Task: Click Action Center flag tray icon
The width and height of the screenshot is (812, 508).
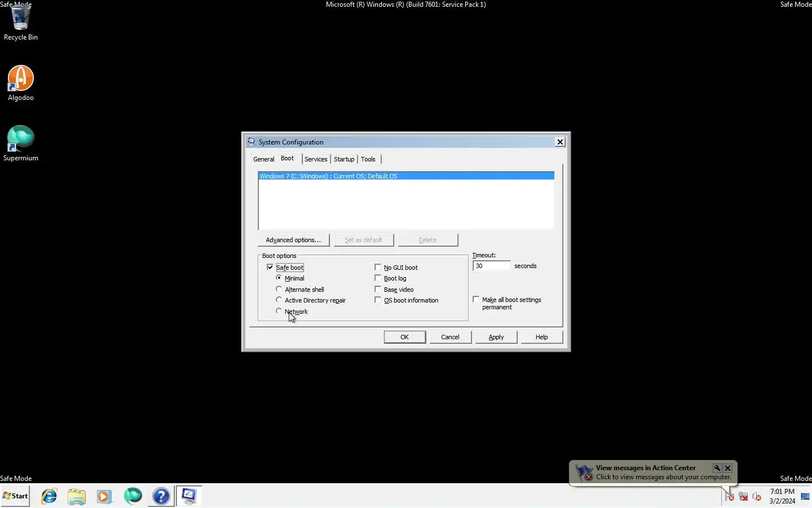Action: pos(729,497)
